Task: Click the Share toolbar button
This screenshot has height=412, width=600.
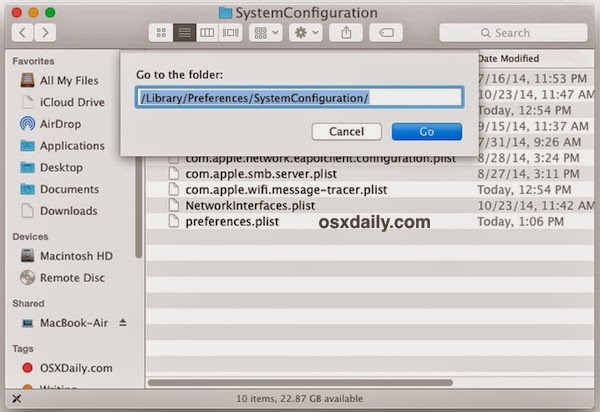Action: 346,33
